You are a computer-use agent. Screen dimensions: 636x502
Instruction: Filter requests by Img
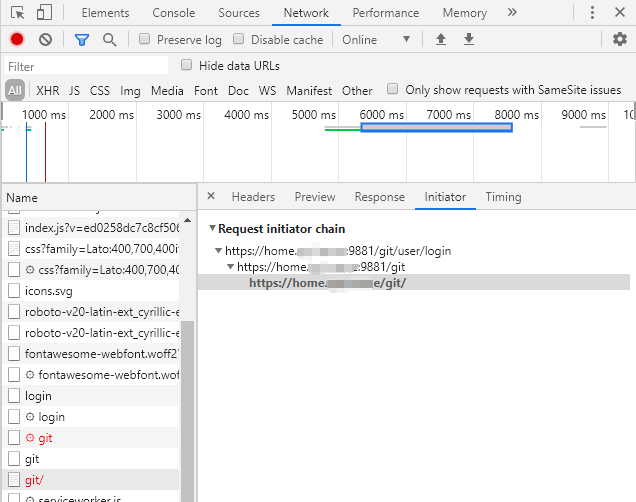pyautogui.click(x=130, y=90)
